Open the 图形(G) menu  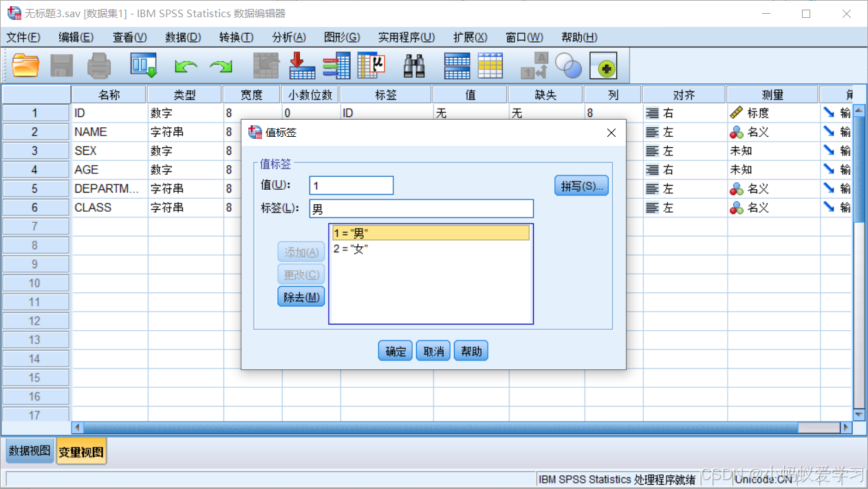[x=343, y=37]
